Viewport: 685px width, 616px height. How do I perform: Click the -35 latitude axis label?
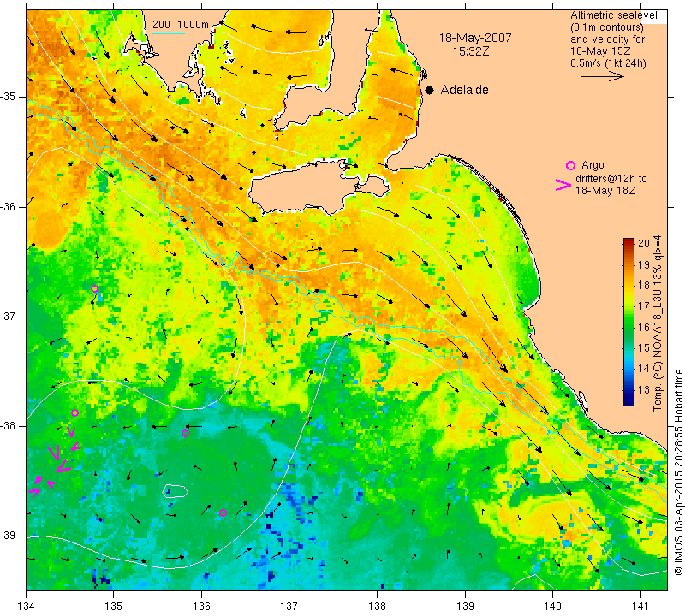pyautogui.click(x=9, y=97)
